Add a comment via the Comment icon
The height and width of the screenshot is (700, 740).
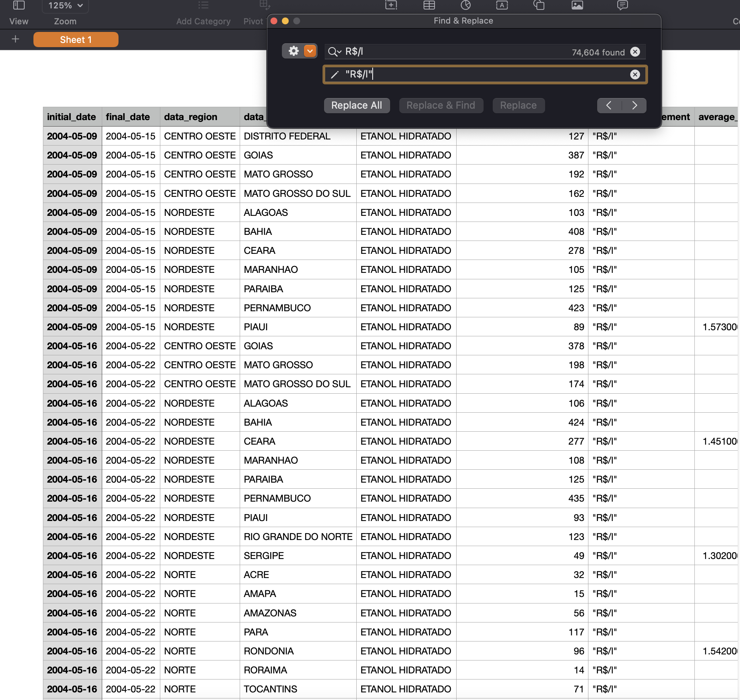[623, 6]
